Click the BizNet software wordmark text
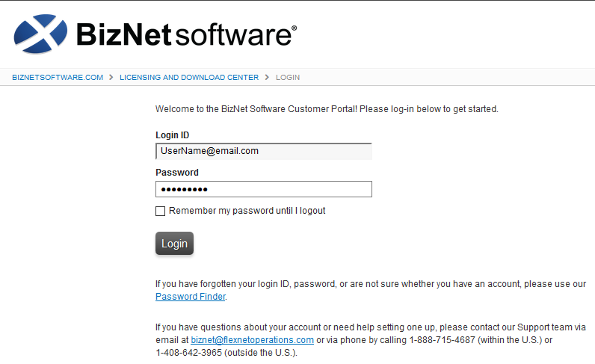This screenshot has height=364, width=595. [182, 34]
